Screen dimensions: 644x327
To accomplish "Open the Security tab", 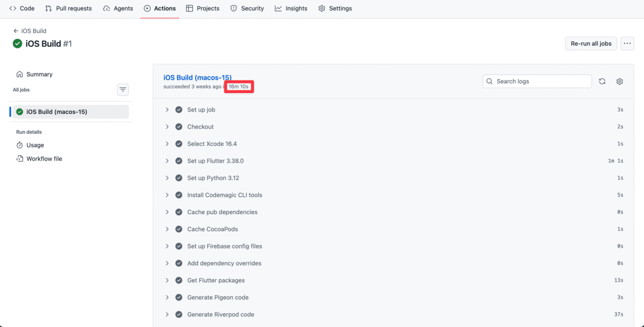I will [247, 9].
